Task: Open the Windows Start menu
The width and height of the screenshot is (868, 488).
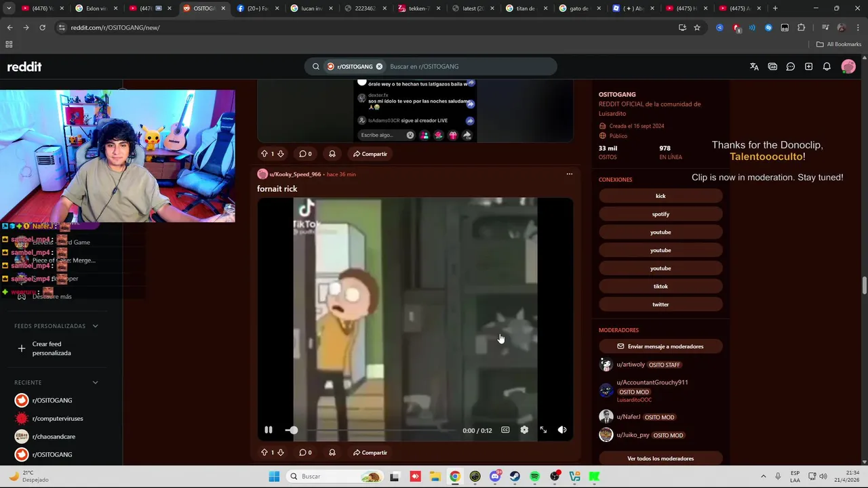Action: 274,476
